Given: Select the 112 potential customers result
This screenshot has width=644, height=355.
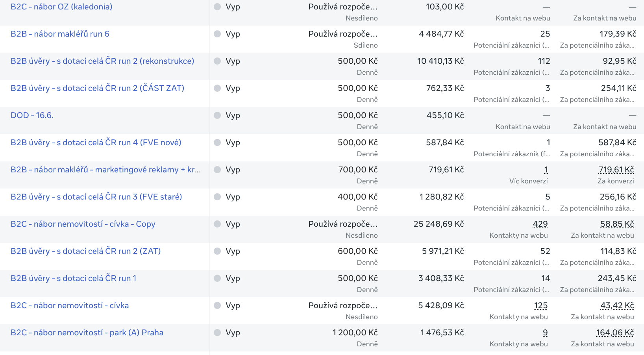Looking at the screenshot, I should 544,61.
